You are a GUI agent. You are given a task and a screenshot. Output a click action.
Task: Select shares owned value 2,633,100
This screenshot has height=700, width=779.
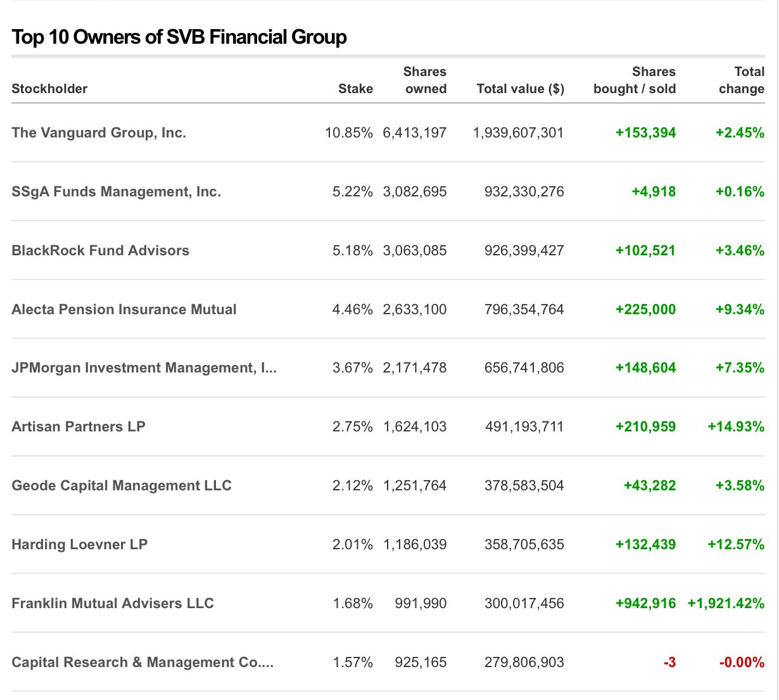415,310
